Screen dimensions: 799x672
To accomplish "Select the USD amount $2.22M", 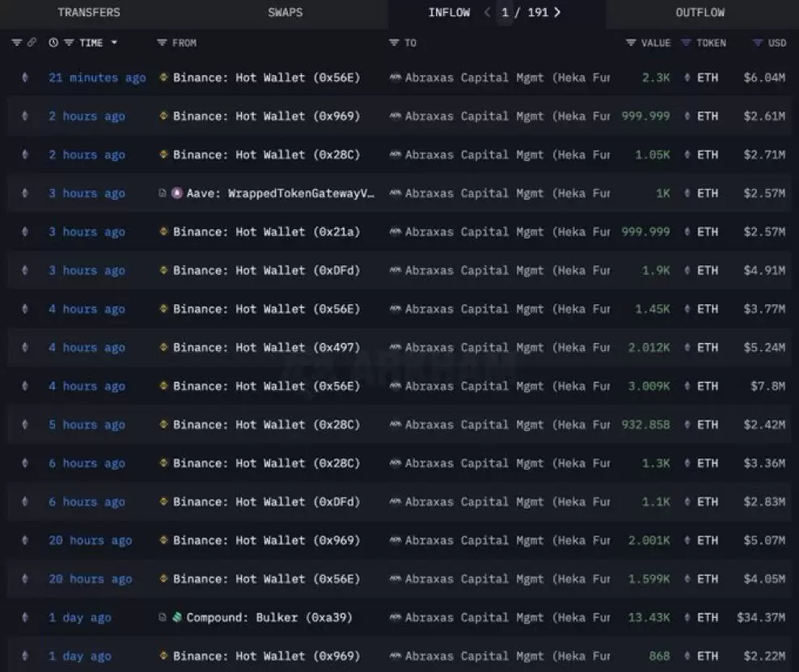I will pos(764,656).
